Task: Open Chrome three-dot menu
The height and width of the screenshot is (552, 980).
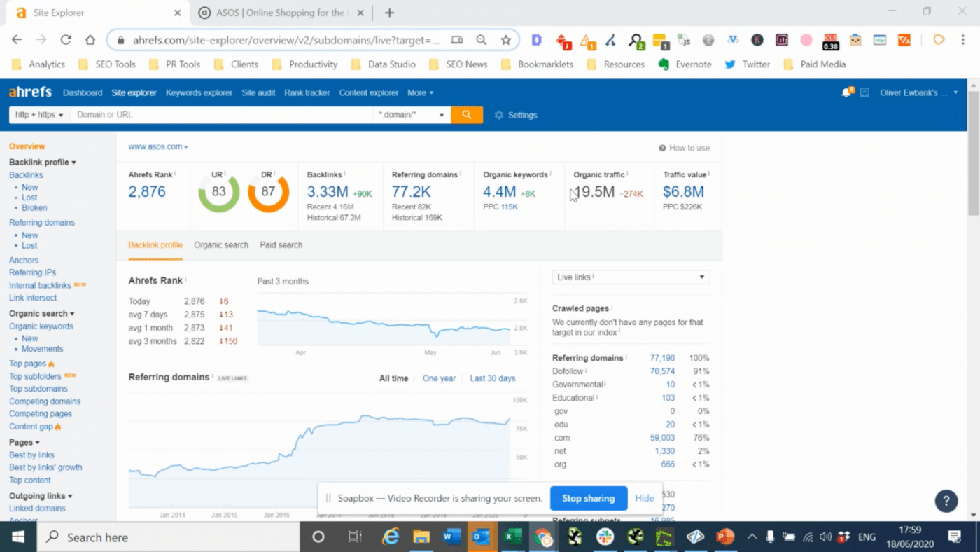Action: 962,40
